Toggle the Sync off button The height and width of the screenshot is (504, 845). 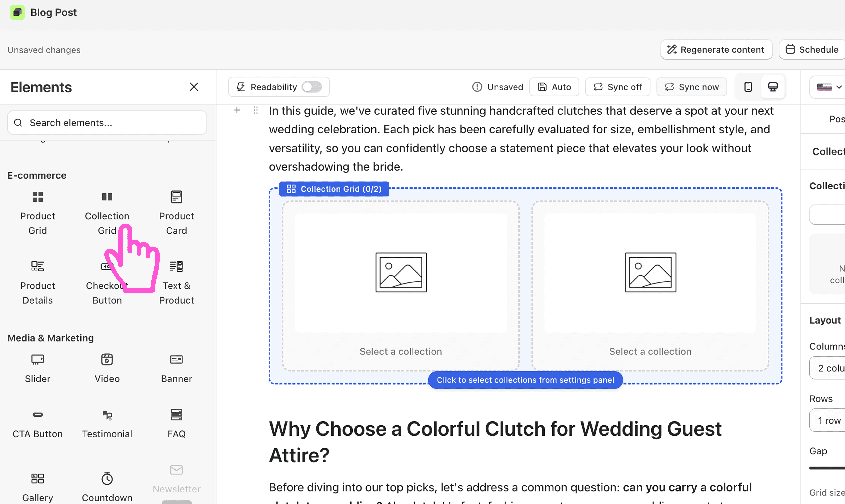[x=617, y=87]
